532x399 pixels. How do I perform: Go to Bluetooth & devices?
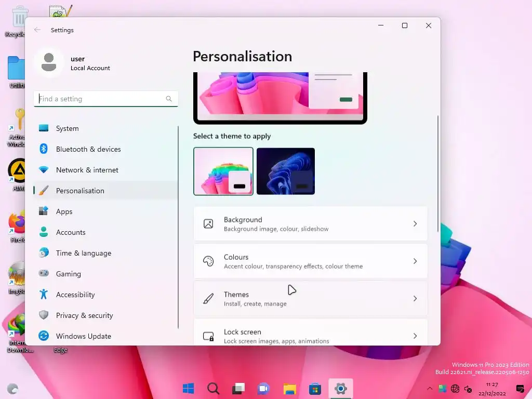(x=105, y=149)
